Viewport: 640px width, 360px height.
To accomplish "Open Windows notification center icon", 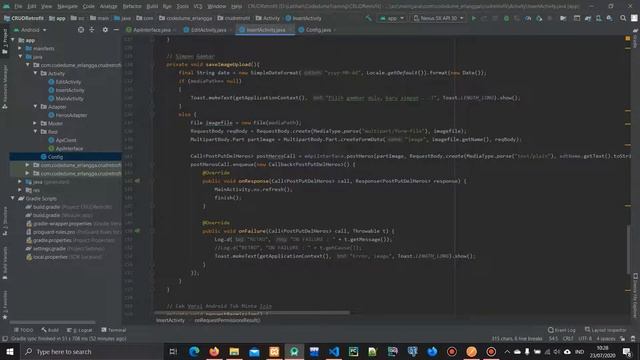I will (x=627, y=351).
